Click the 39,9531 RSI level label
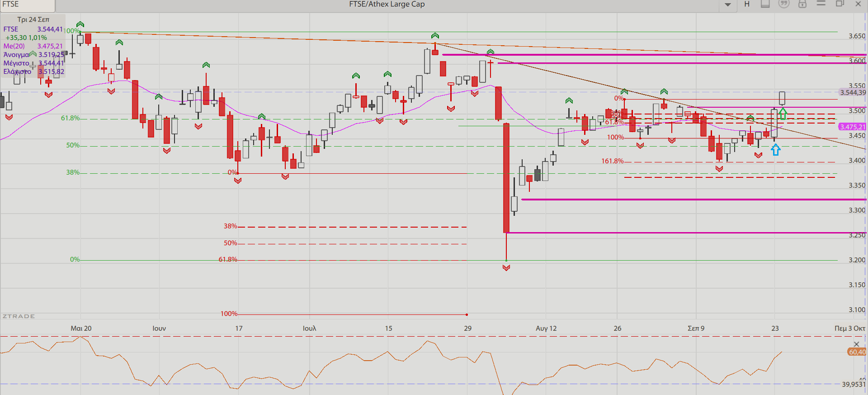This screenshot has height=395, width=868. [x=854, y=384]
